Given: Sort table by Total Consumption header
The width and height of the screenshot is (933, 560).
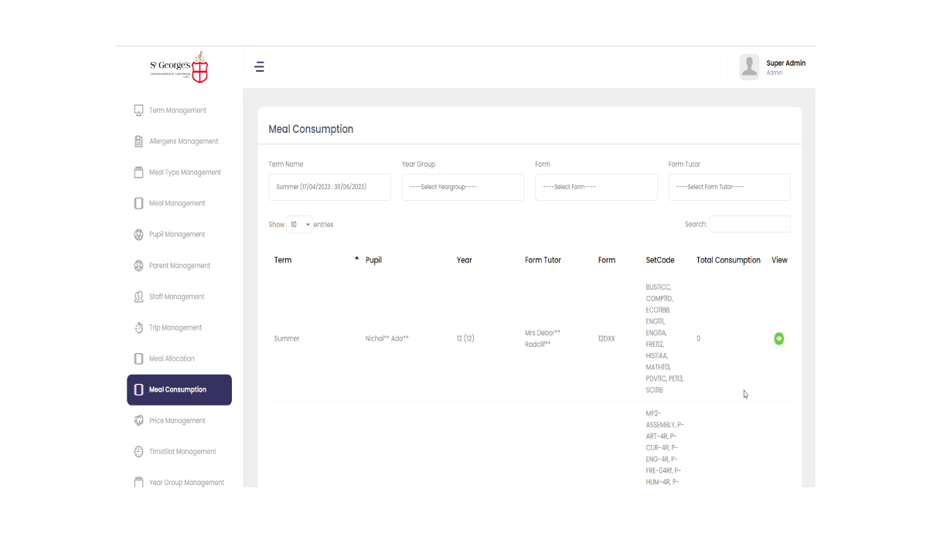Looking at the screenshot, I should click(728, 260).
